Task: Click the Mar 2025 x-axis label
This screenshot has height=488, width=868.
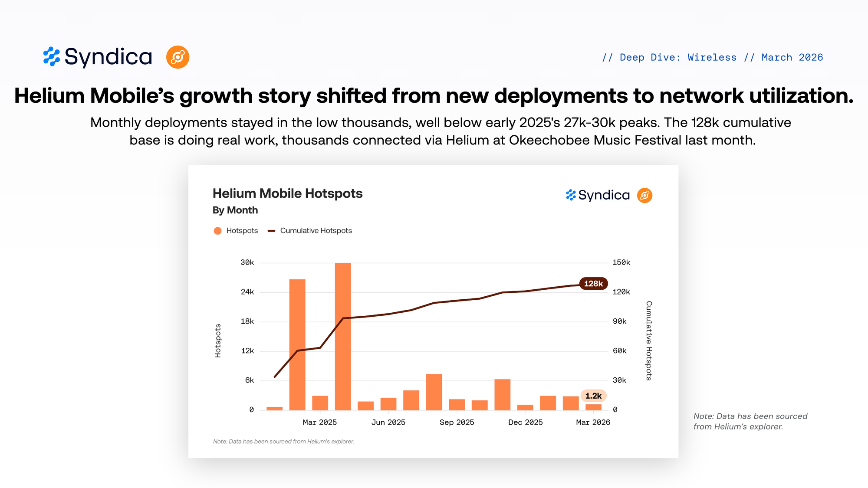Action: [x=319, y=422]
